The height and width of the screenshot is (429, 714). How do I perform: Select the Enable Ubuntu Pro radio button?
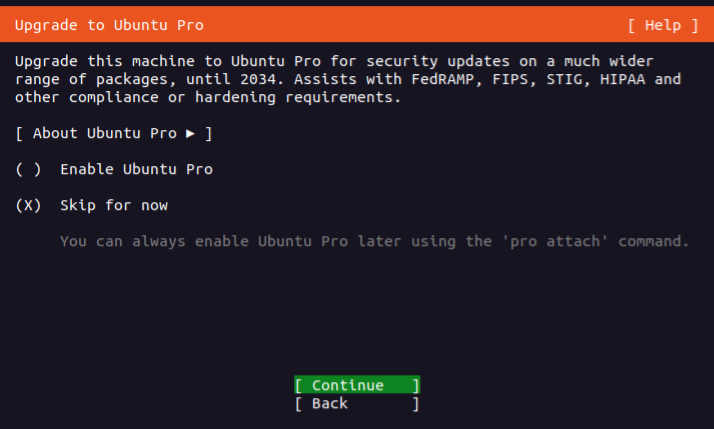pos(29,169)
